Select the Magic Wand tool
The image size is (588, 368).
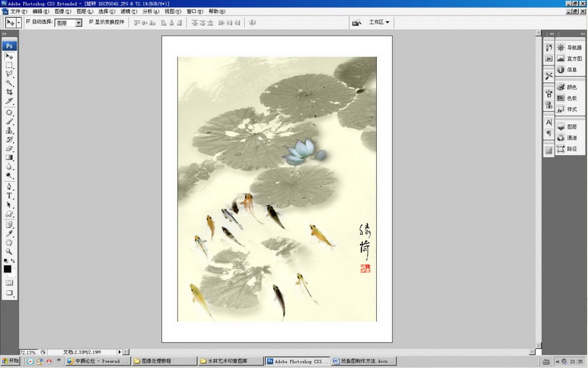click(9, 83)
